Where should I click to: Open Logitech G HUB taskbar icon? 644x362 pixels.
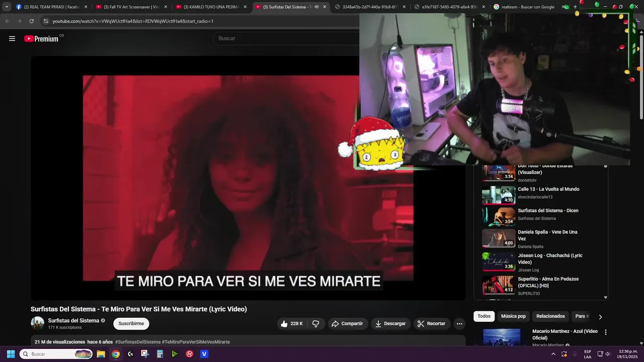(x=130, y=354)
